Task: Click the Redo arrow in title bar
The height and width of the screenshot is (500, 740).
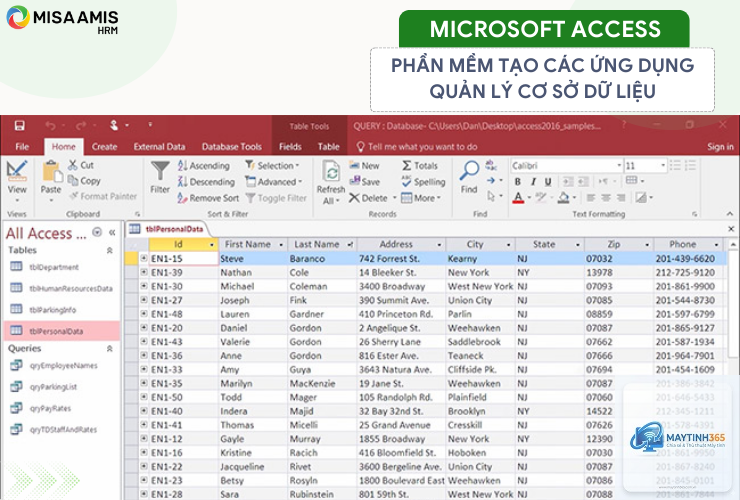Action: (81, 126)
